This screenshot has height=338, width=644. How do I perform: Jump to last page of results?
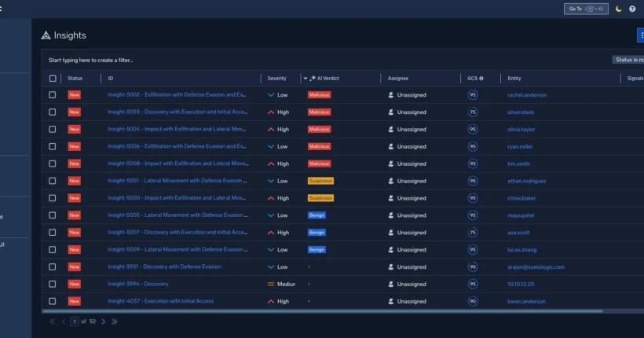pyautogui.click(x=115, y=321)
